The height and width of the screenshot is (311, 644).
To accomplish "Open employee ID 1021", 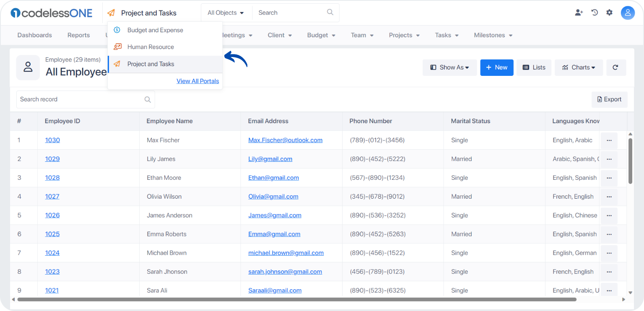I will click(x=52, y=290).
